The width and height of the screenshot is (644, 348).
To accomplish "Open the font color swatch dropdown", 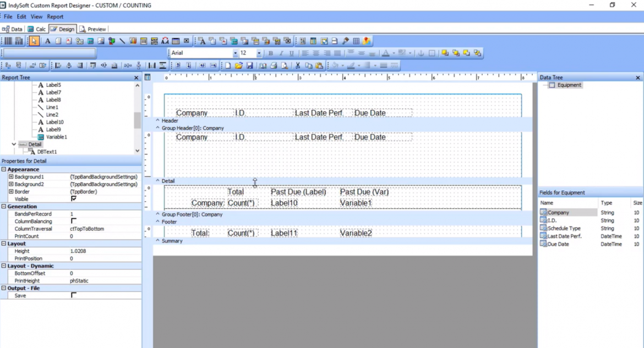I will pos(393,53).
